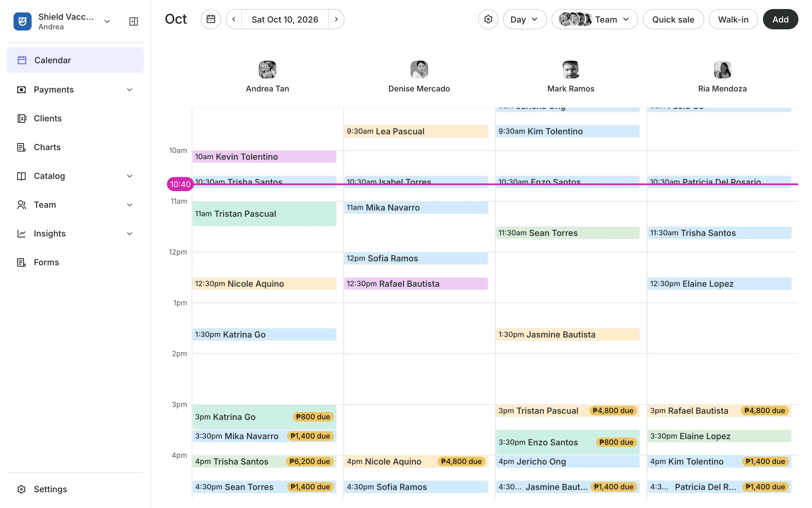Open the Day view dropdown

coord(524,19)
